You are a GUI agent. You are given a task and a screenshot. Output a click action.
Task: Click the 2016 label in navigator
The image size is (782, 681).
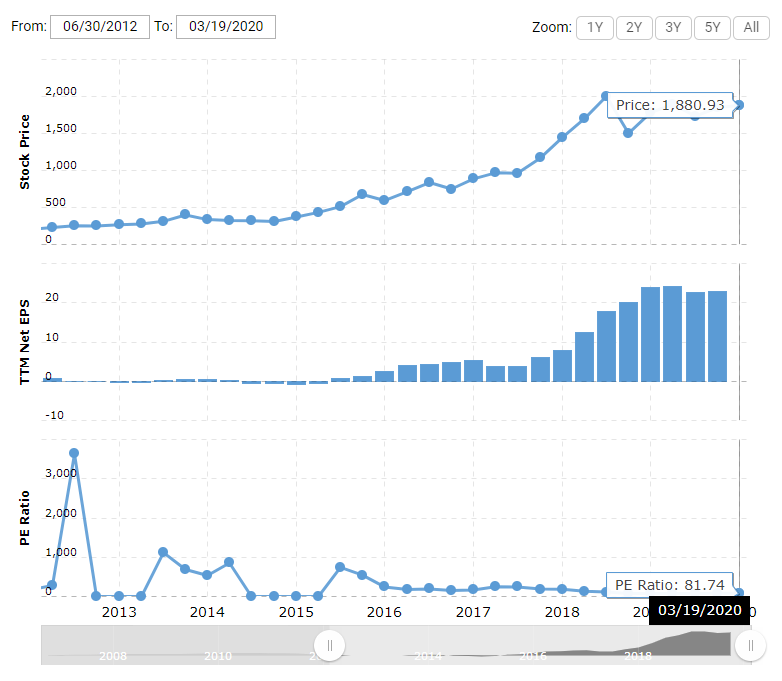tap(533, 656)
